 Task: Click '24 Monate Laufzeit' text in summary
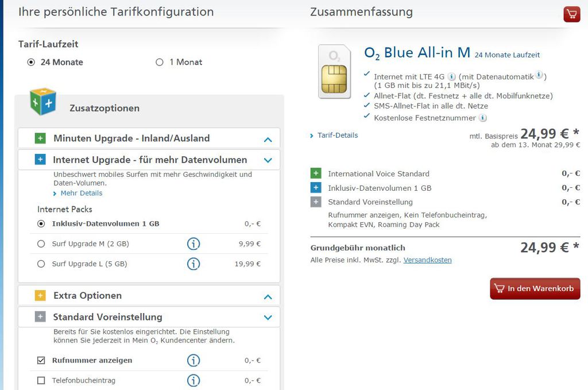pos(507,55)
